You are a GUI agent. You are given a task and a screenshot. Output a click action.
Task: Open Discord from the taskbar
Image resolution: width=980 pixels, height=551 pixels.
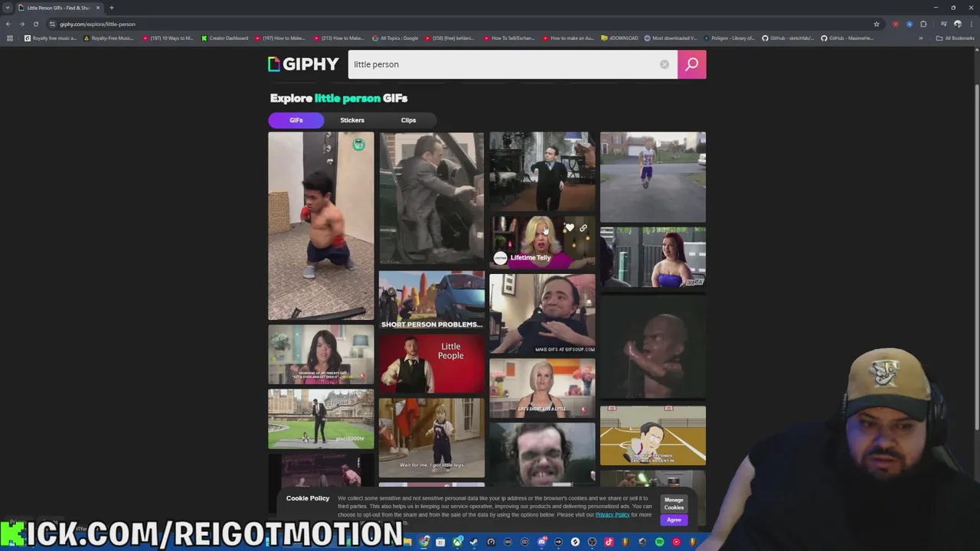click(541, 542)
